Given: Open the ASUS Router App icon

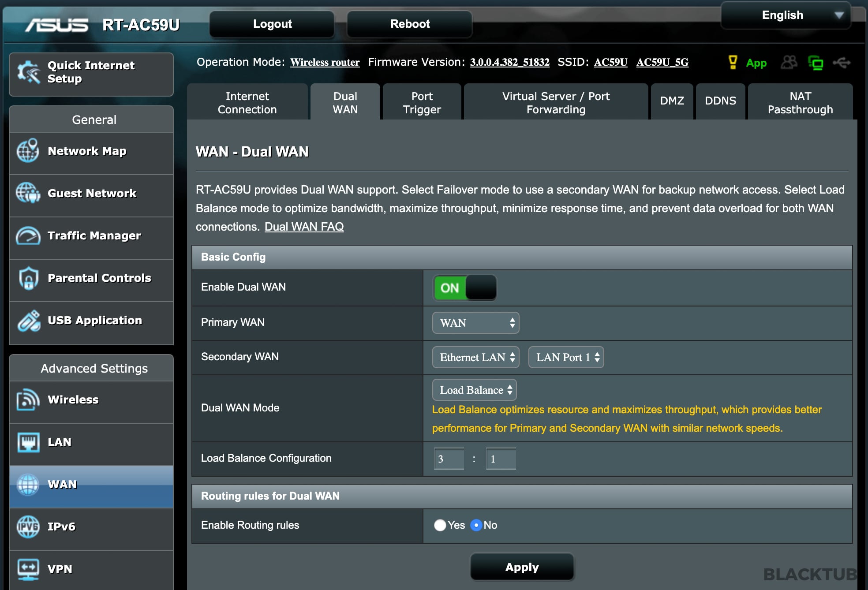Looking at the screenshot, I should [x=757, y=63].
